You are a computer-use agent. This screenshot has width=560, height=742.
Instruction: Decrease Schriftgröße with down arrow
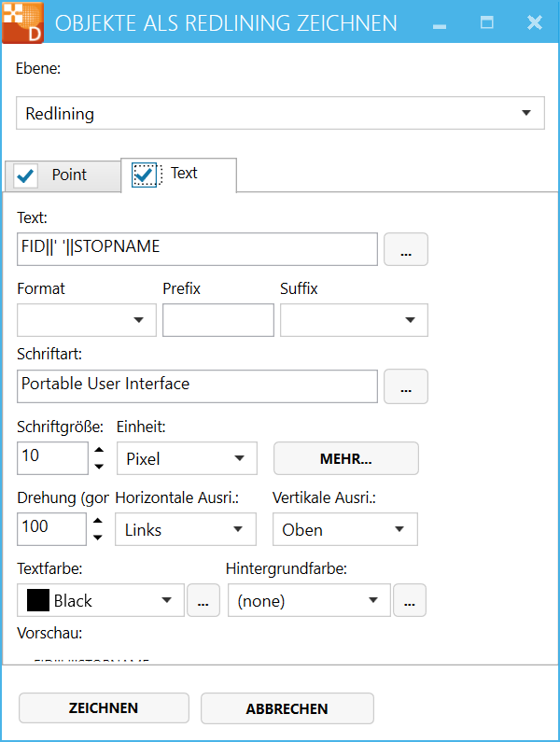point(99,466)
